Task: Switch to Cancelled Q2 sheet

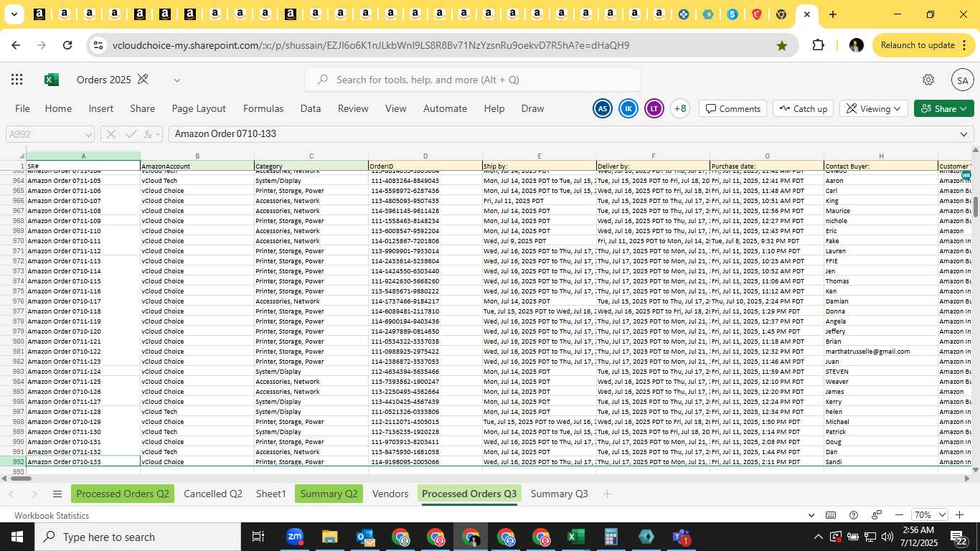Action: (x=213, y=494)
